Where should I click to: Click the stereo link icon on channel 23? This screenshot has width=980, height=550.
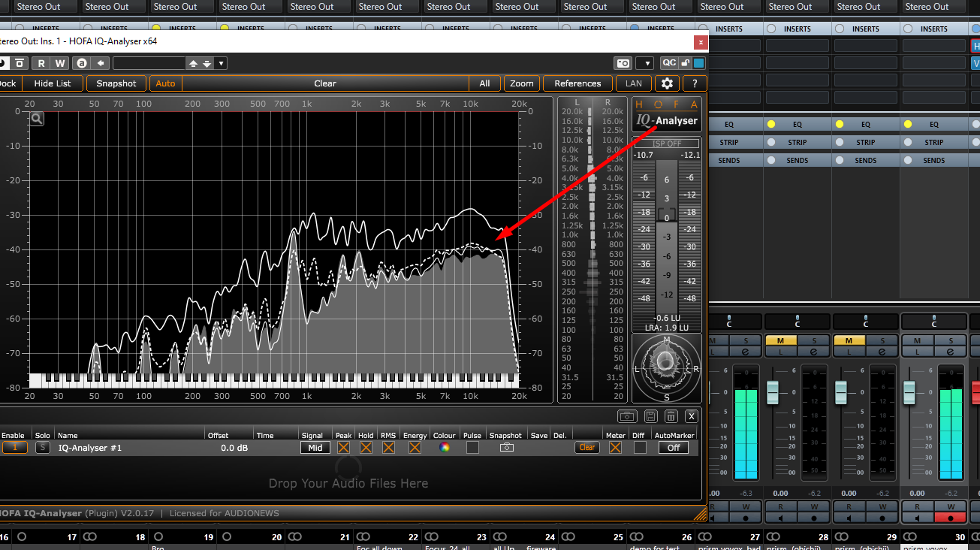pyautogui.click(x=431, y=537)
